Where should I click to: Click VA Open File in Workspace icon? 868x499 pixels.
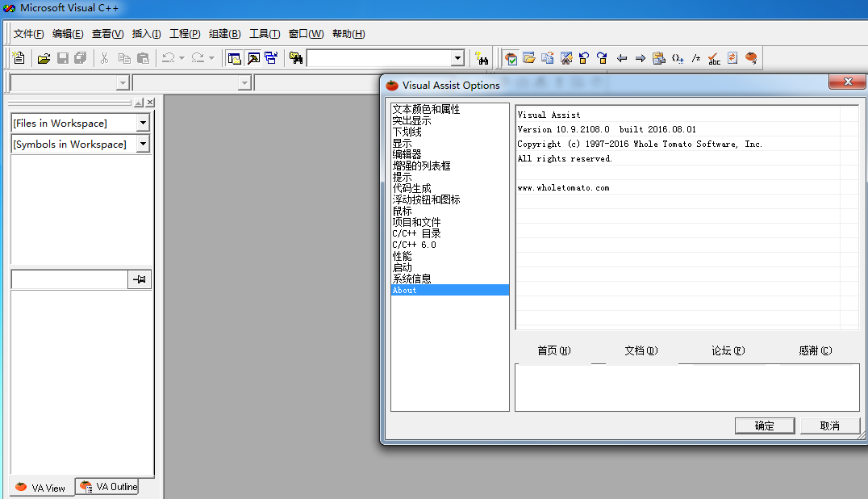click(x=529, y=58)
